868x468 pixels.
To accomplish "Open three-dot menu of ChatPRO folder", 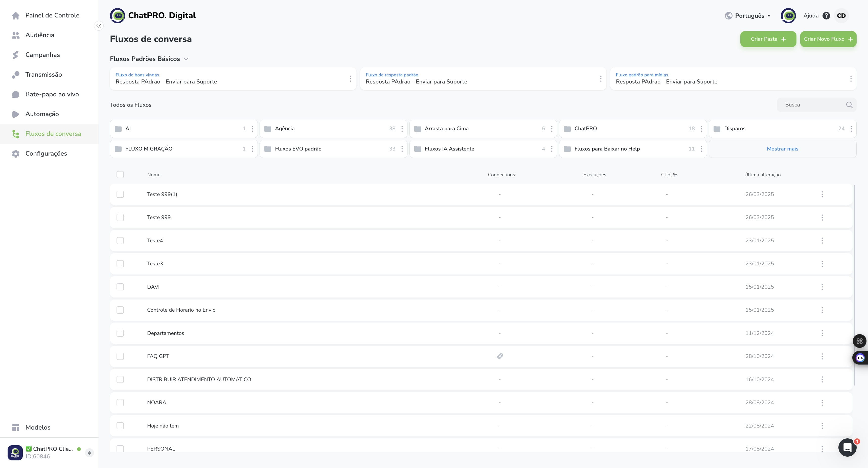I will point(701,129).
